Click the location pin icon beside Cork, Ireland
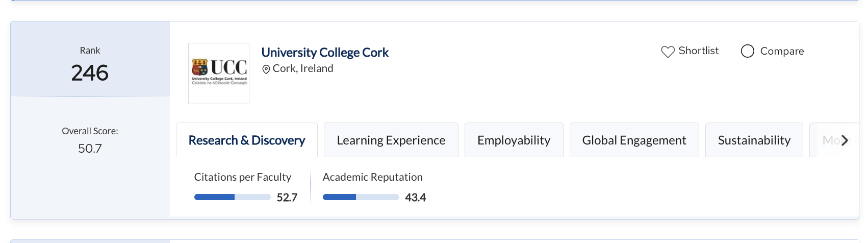The height and width of the screenshot is (243, 868). pyautogui.click(x=266, y=69)
